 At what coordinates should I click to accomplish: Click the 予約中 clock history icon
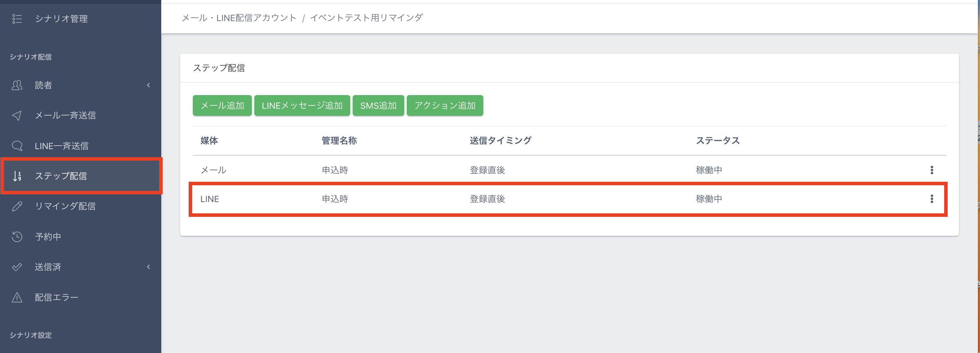pyautogui.click(x=17, y=237)
